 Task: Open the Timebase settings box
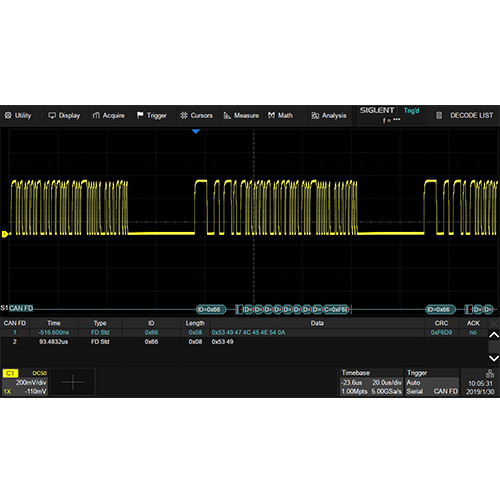pos(371,382)
